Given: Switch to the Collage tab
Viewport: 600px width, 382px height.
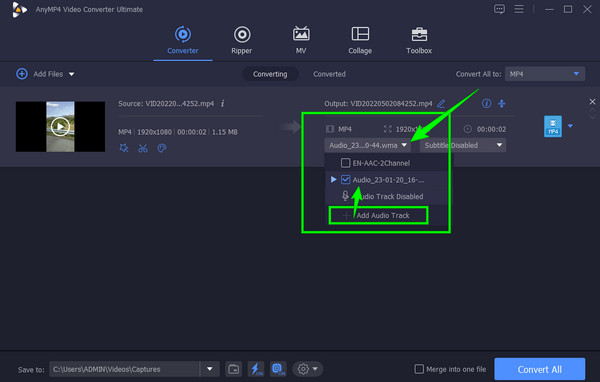Looking at the screenshot, I should tap(360, 40).
